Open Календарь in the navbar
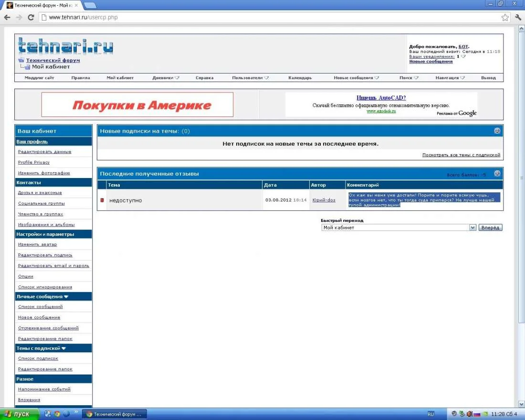This screenshot has height=420, width=525. point(300,78)
